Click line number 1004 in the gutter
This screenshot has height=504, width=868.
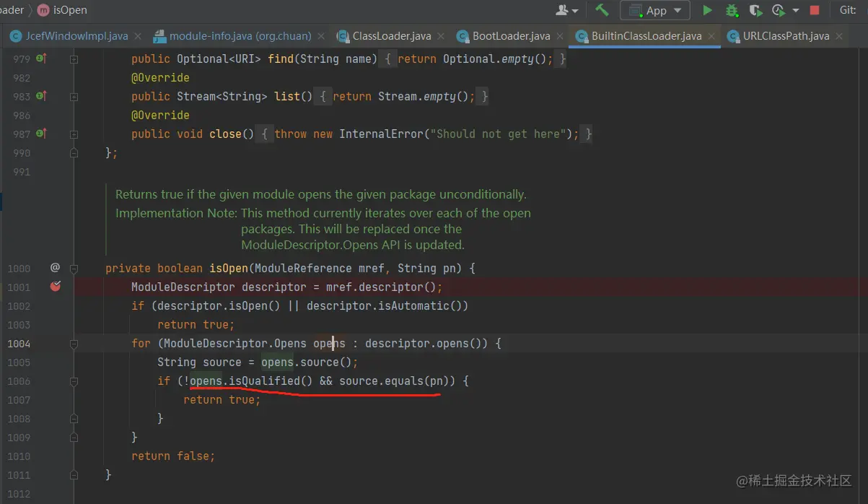19,343
